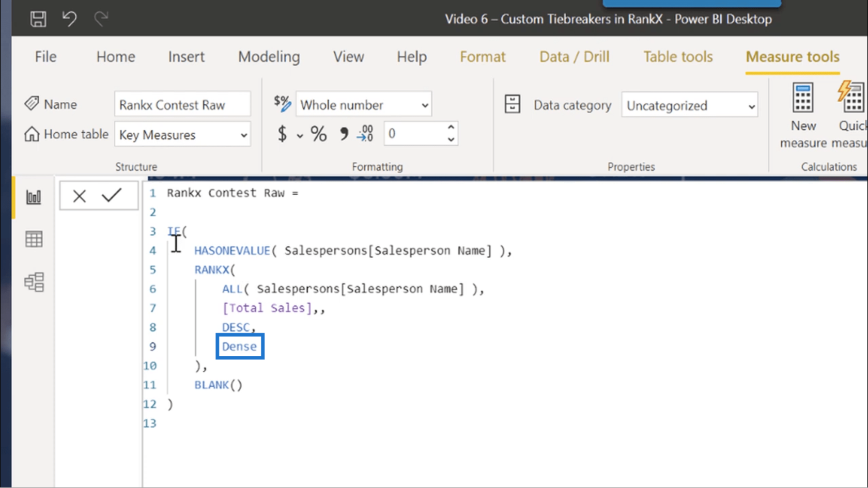Screen dimensions: 868x488
Task: Switch to Report view icon
Action: 34,197
